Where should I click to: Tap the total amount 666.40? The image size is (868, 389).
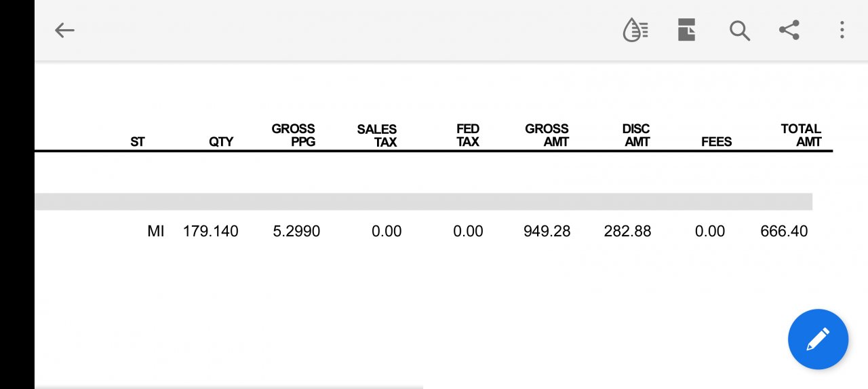pyautogui.click(x=784, y=231)
